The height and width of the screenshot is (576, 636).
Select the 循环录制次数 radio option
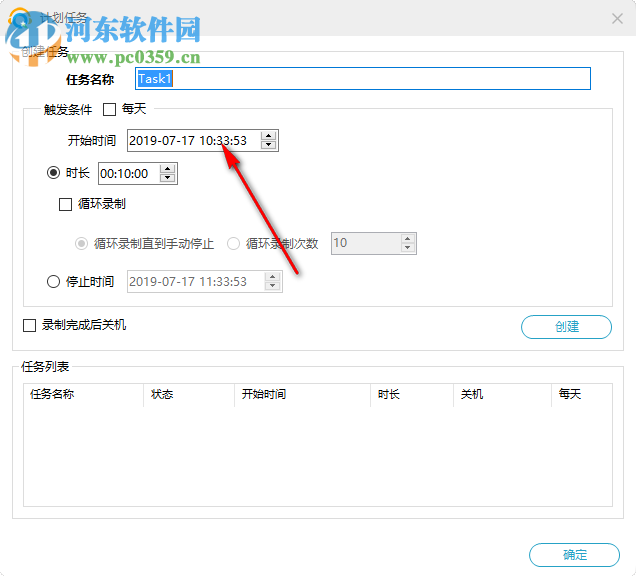233,244
